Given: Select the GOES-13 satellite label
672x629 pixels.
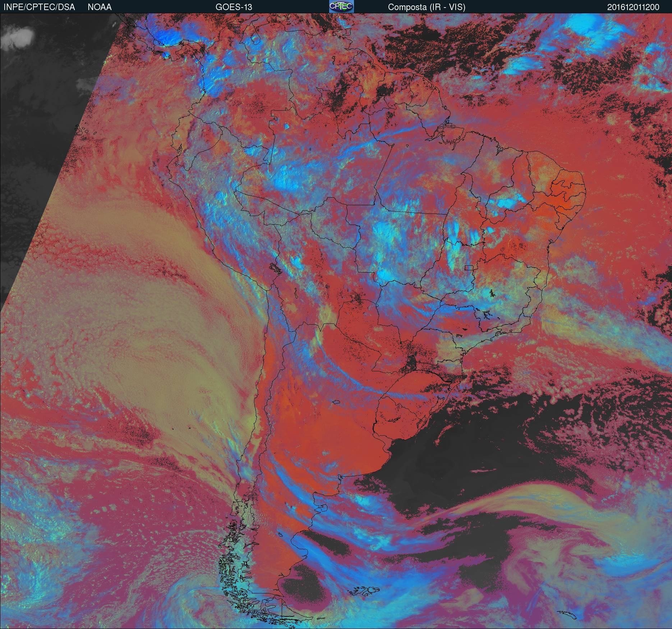Looking at the screenshot, I should [234, 7].
